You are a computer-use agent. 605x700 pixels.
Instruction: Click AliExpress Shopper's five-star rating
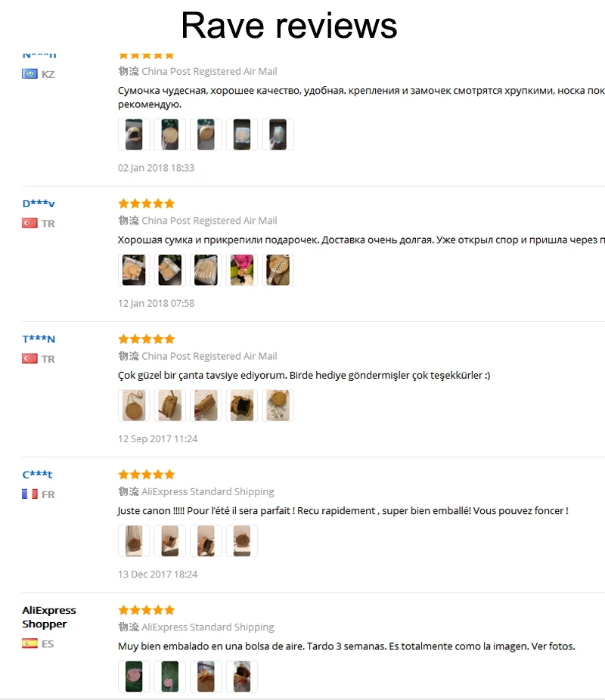tap(146, 609)
